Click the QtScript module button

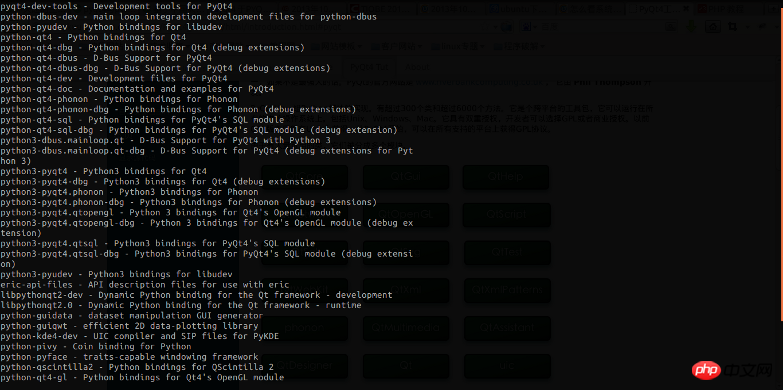507,214
